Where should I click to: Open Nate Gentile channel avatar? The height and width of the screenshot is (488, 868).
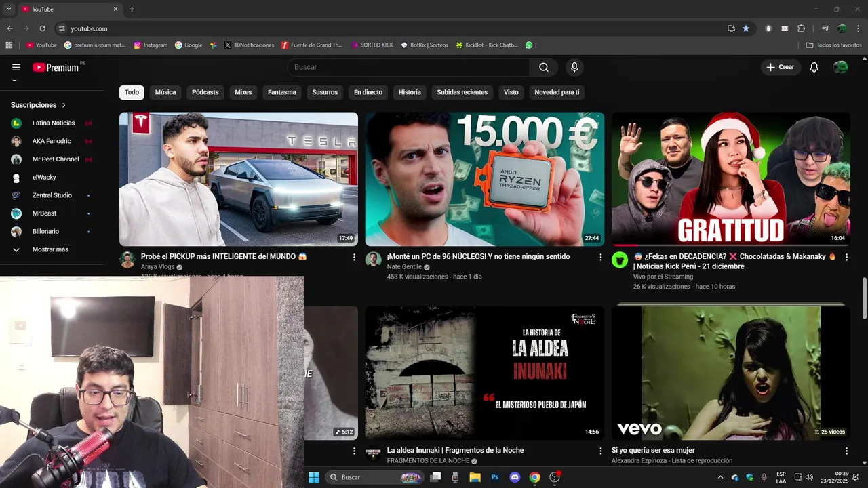click(374, 260)
